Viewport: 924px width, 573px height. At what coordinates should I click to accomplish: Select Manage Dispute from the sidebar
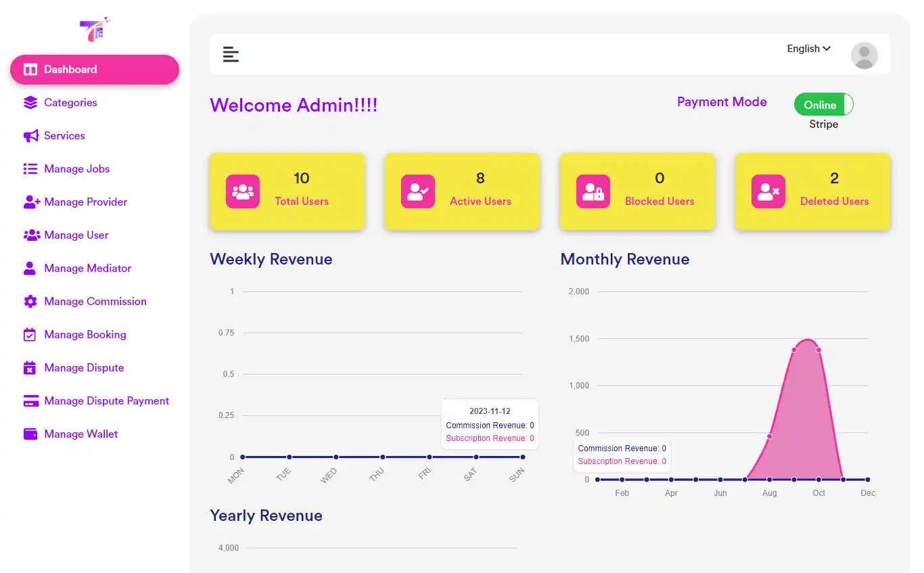tap(83, 367)
